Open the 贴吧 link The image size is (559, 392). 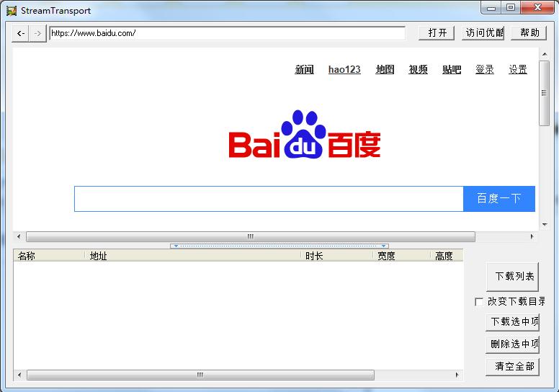pyautogui.click(x=452, y=69)
